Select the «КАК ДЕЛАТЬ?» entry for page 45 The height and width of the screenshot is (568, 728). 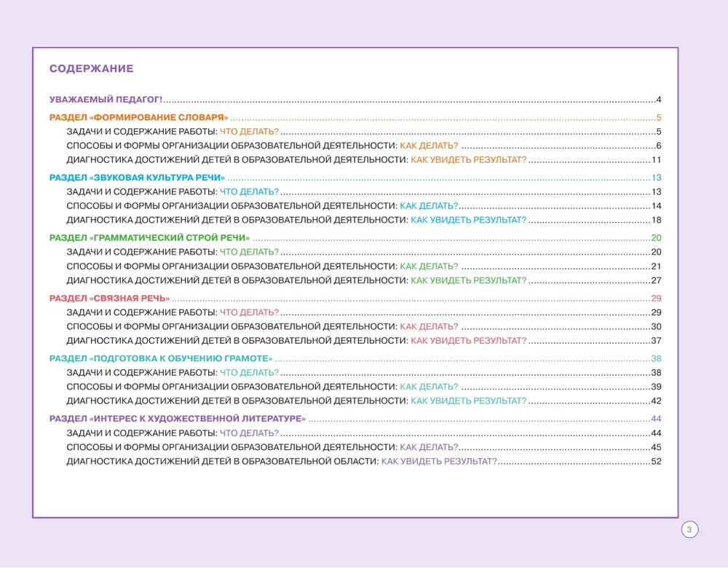click(429, 447)
